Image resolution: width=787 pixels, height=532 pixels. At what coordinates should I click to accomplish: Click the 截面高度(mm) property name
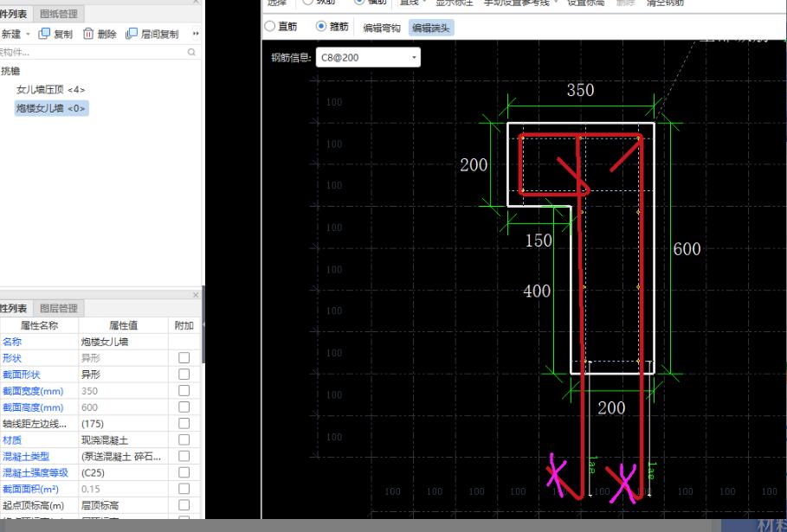pyautogui.click(x=33, y=407)
